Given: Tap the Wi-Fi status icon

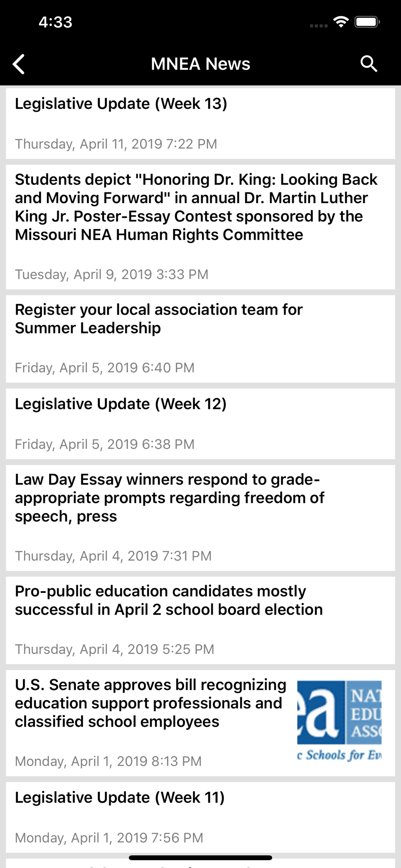Looking at the screenshot, I should coord(341,22).
